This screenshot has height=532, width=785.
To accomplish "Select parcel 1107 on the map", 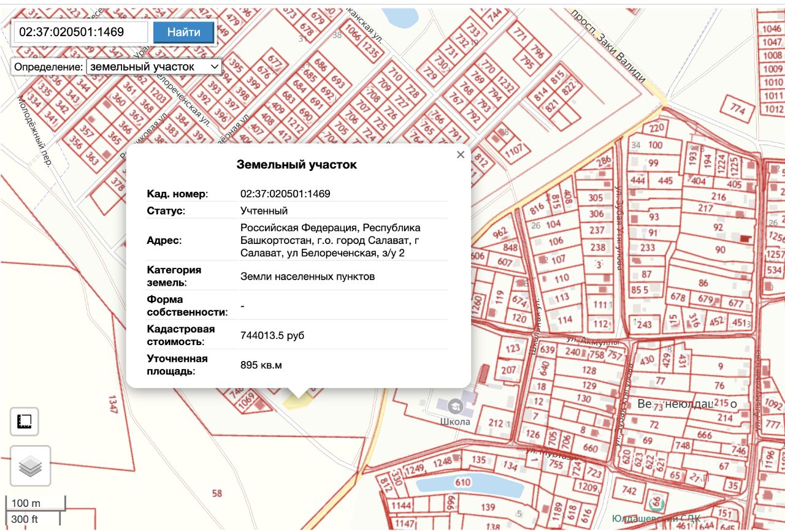I will click(x=514, y=149).
